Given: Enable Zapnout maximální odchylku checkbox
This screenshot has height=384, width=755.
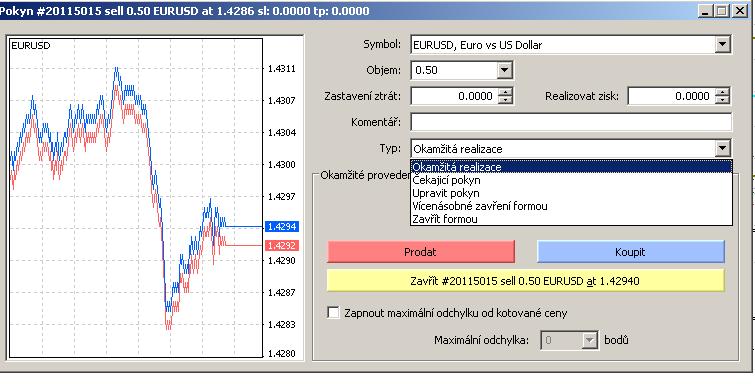Looking at the screenshot, I should (x=333, y=312).
